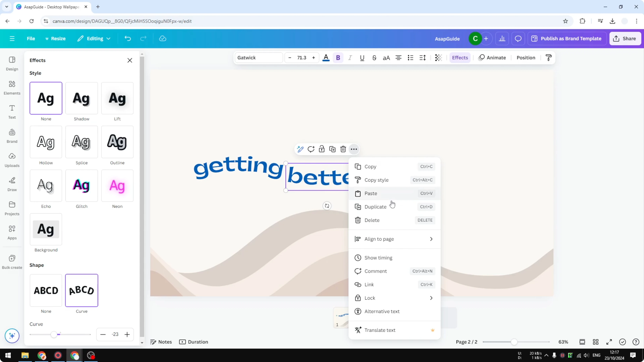Screen dimensions: 644x362
Task: Open the Draw tool in sidebar
Action: coord(12,184)
